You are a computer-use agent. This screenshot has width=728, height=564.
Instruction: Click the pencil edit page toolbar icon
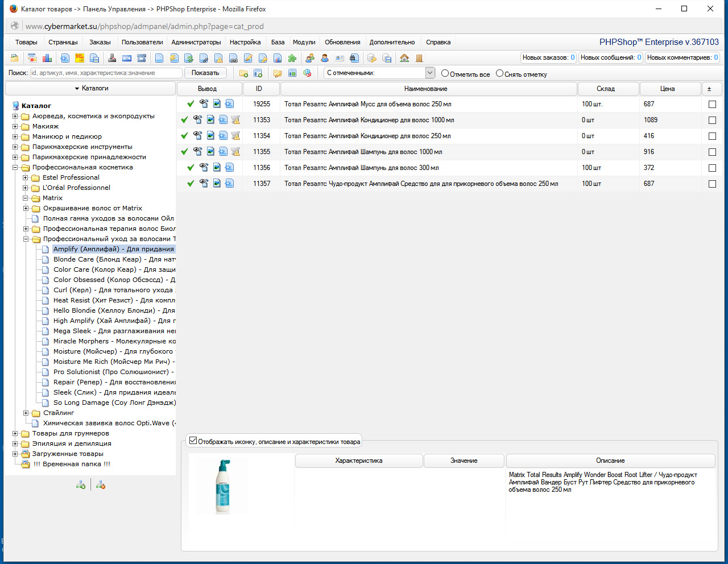pyautogui.click(x=248, y=58)
